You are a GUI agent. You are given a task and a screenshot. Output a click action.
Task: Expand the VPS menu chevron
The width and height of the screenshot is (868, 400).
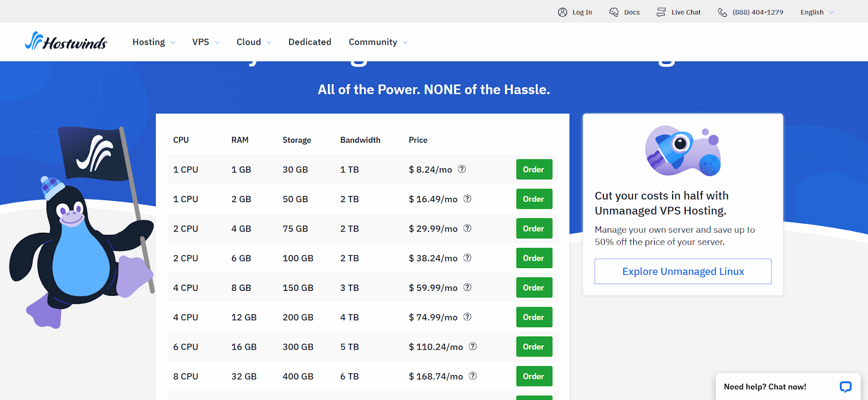coord(217,42)
